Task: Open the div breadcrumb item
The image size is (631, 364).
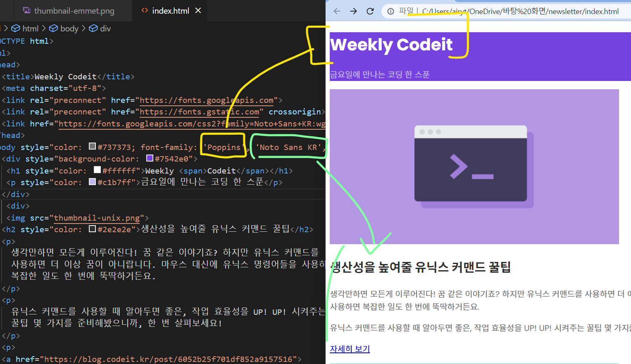Action: point(100,29)
